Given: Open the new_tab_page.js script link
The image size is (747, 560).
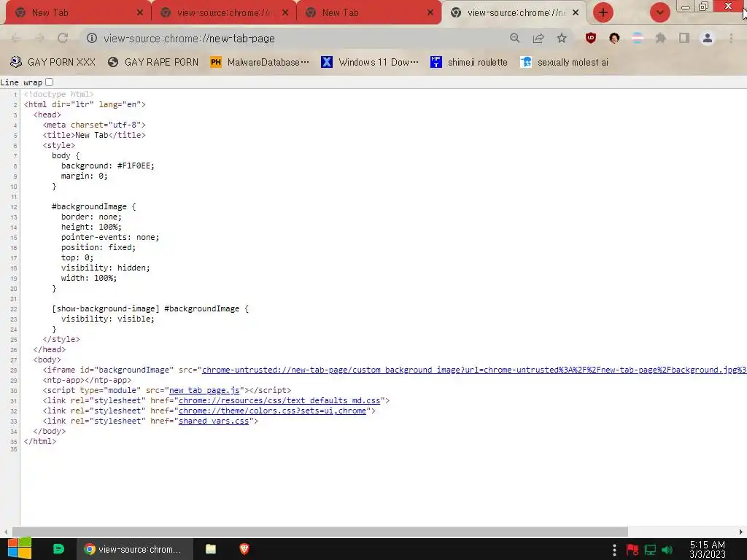Looking at the screenshot, I should tap(204, 391).
